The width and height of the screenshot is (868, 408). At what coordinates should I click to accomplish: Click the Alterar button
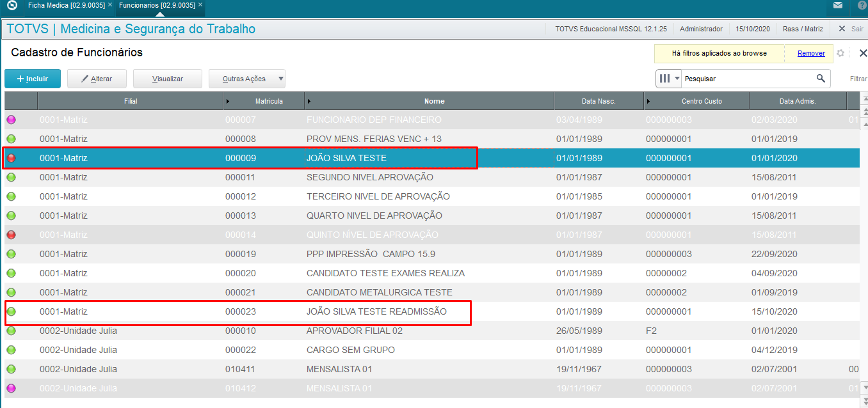97,79
